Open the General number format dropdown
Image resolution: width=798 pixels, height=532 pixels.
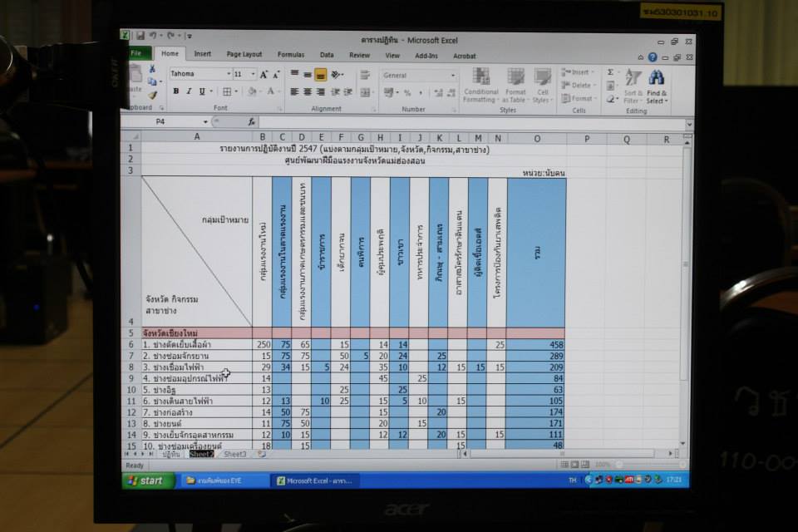click(x=453, y=75)
